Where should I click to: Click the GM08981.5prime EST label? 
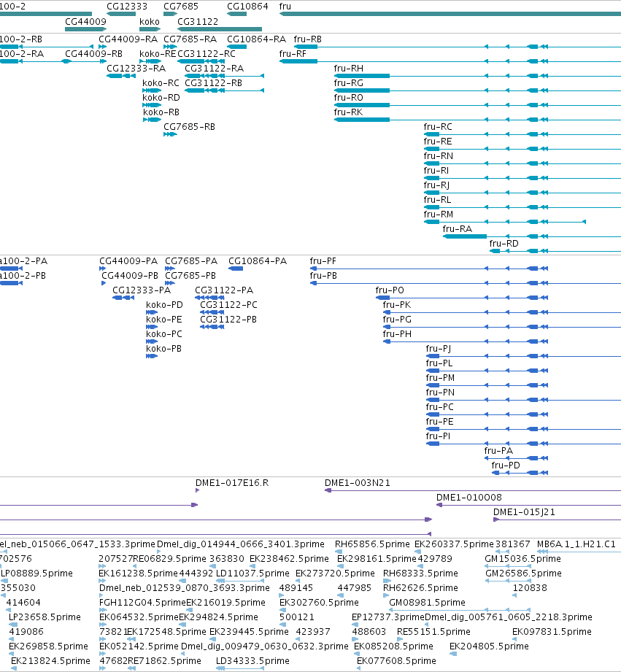pyautogui.click(x=428, y=603)
